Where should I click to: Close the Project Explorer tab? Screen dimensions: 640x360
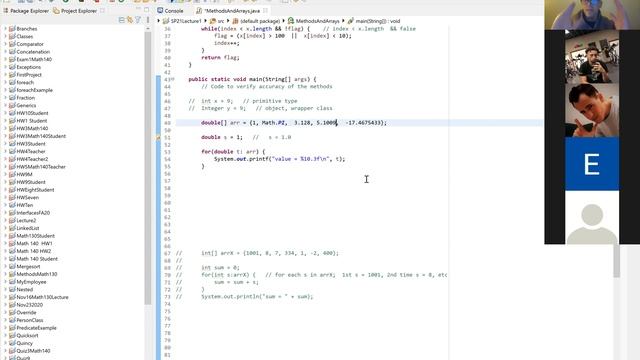[102, 11]
